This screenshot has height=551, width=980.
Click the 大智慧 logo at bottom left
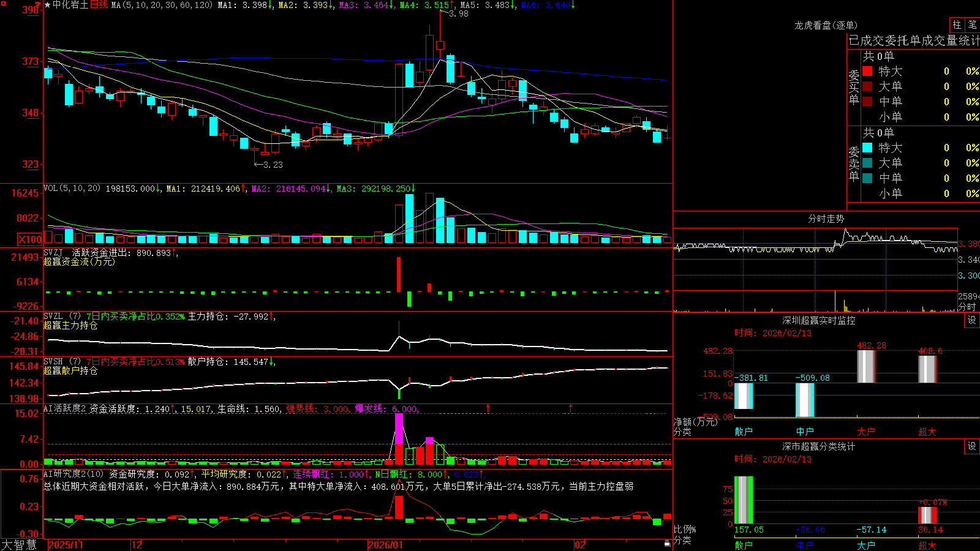pos(19,545)
